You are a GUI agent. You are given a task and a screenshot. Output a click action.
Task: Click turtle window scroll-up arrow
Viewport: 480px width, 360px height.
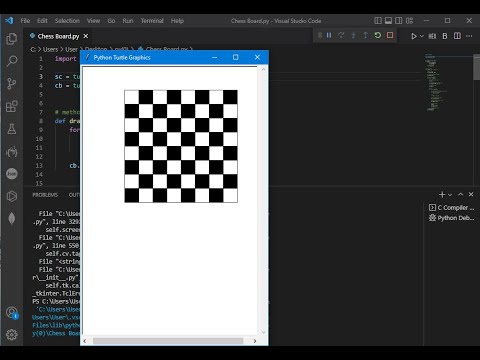(x=264, y=69)
